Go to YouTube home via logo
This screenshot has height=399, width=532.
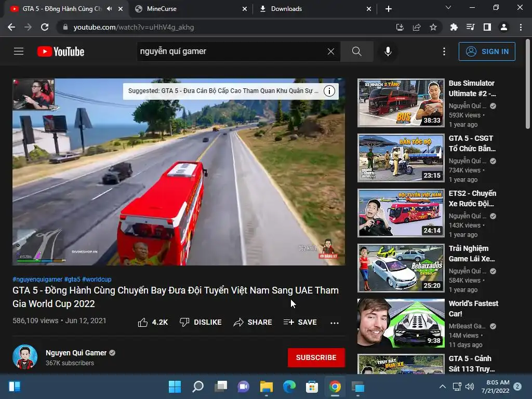[x=61, y=51]
